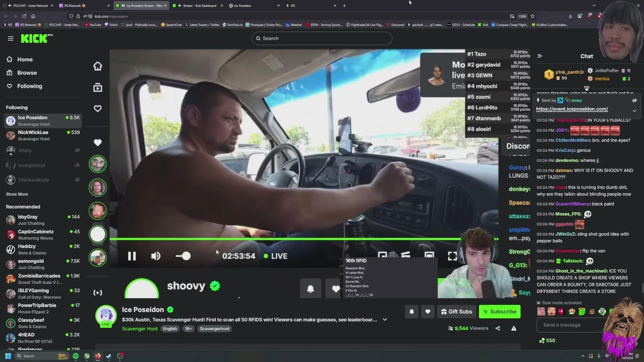The width and height of the screenshot is (644, 362).
Task: Adjust the volume slider knob
Action: [x=186, y=256]
